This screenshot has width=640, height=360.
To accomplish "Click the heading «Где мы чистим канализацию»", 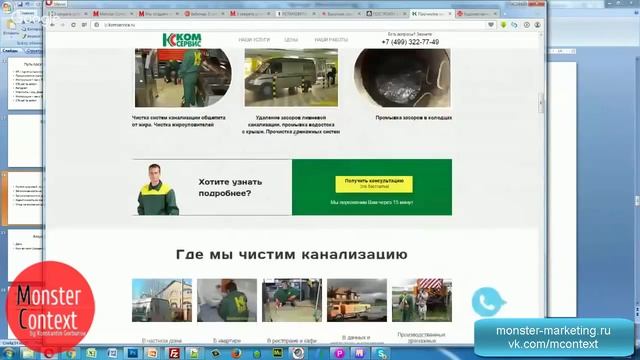I will 292,254.
